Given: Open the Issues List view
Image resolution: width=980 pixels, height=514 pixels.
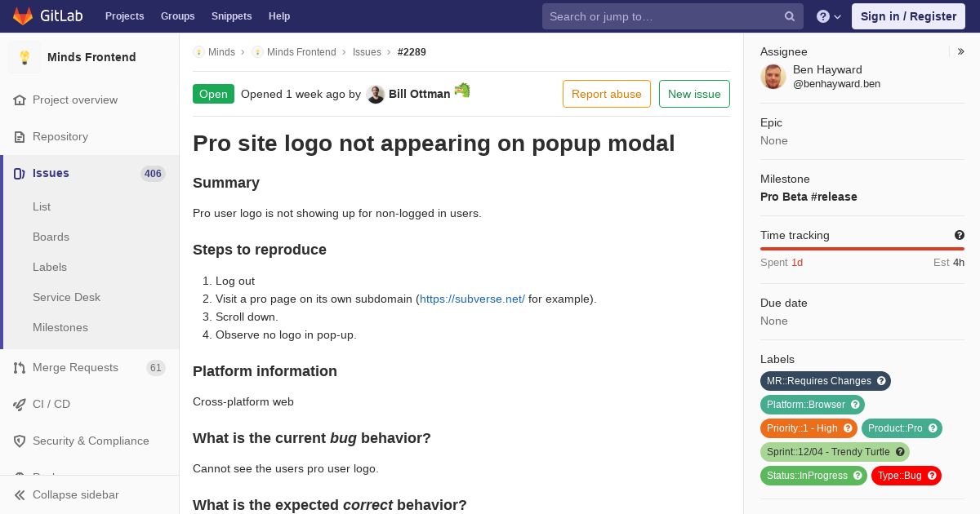Looking at the screenshot, I should point(42,206).
